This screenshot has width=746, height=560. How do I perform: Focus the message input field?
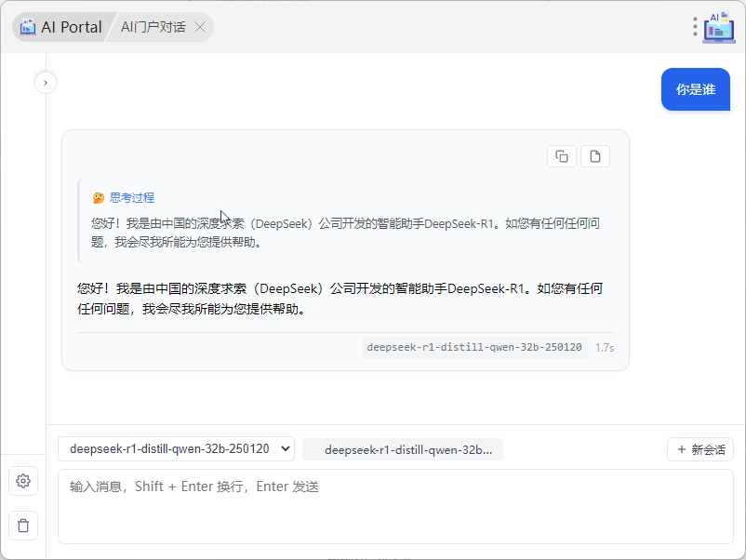(x=395, y=507)
